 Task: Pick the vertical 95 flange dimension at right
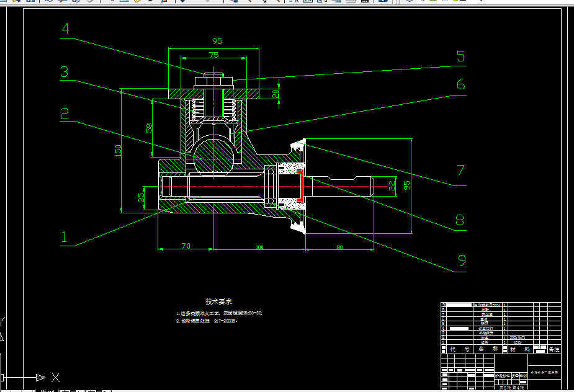point(406,185)
